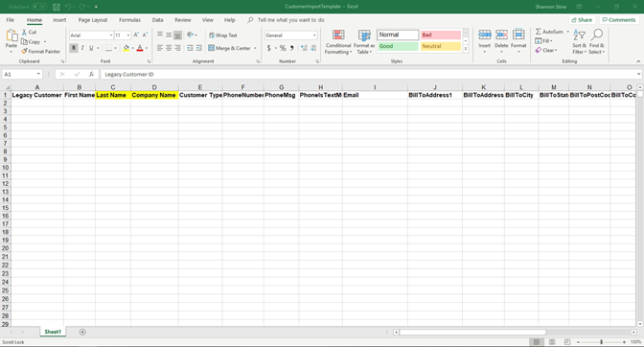Toggle Italic formatting button

(x=82, y=48)
